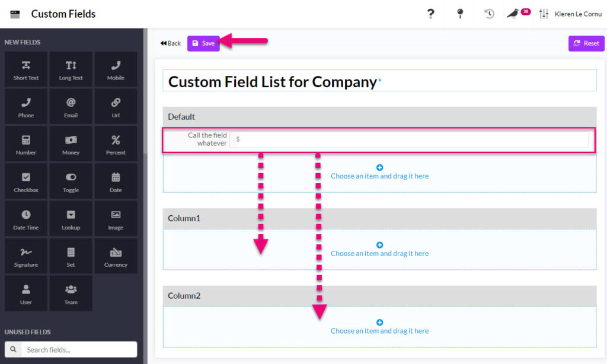This screenshot has height=364, width=607.
Task: Pick the User field tile
Action: pos(26,293)
